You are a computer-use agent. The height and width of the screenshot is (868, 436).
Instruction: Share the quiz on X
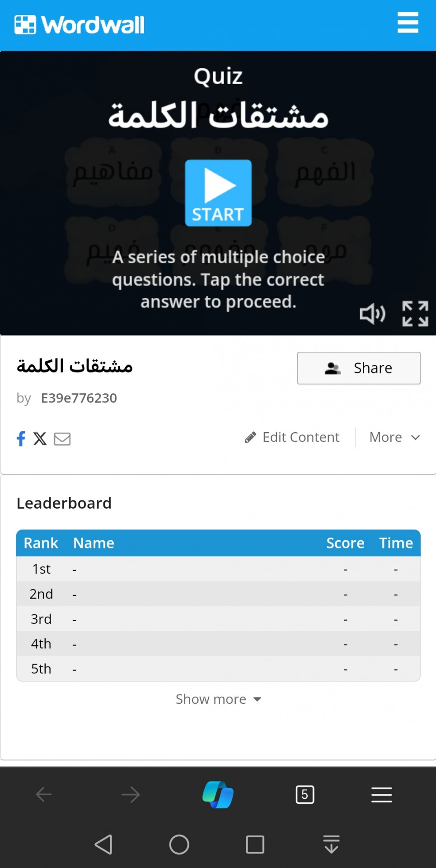pos(40,438)
